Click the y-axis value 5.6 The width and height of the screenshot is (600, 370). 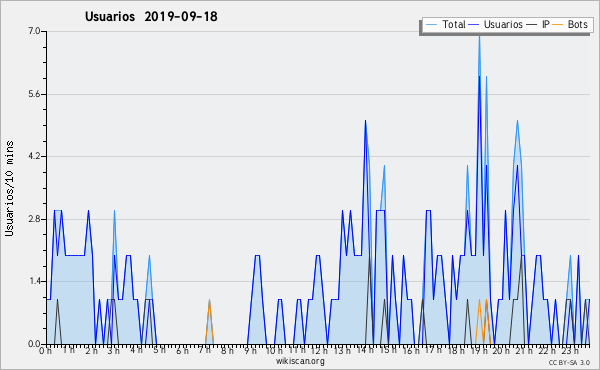[x=34, y=94]
